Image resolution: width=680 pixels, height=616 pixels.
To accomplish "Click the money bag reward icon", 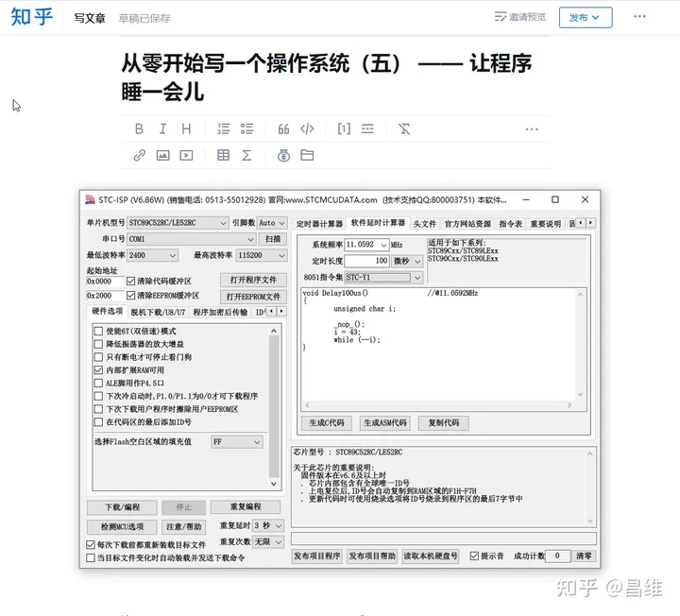I will (x=283, y=155).
